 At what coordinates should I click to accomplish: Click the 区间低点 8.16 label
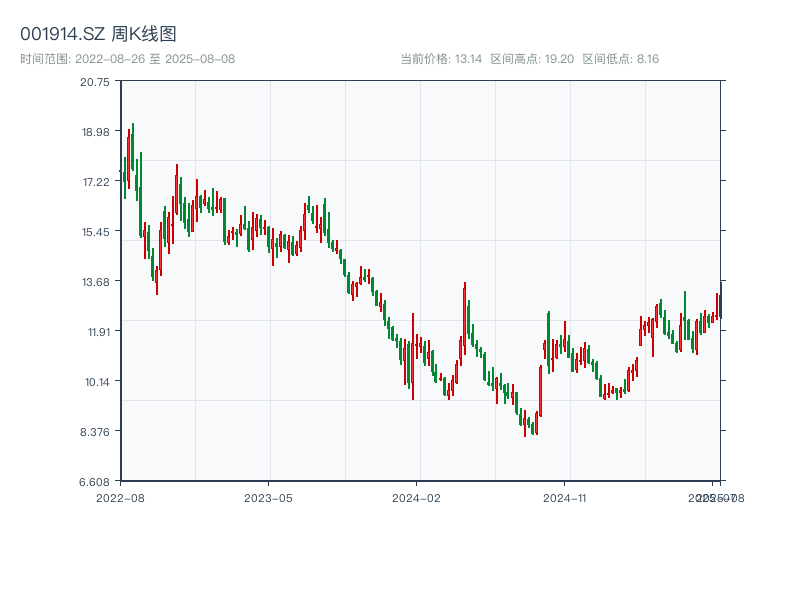click(x=620, y=59)
